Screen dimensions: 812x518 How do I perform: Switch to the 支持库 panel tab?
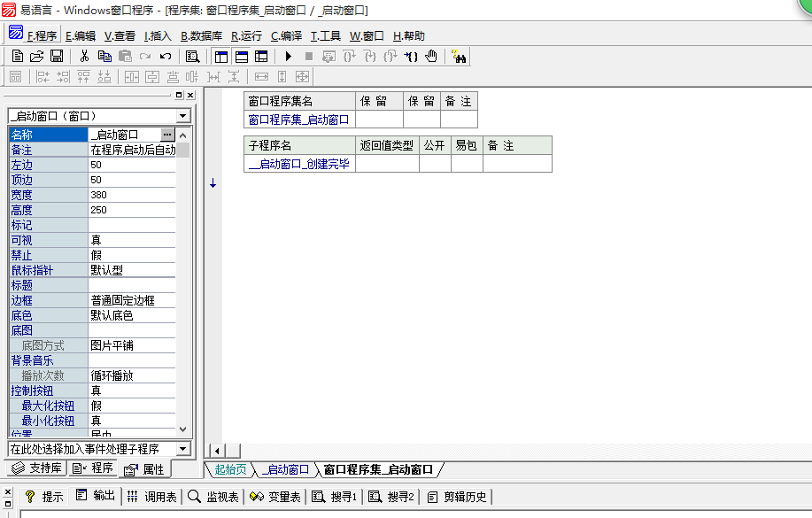(x=37, y=468)
